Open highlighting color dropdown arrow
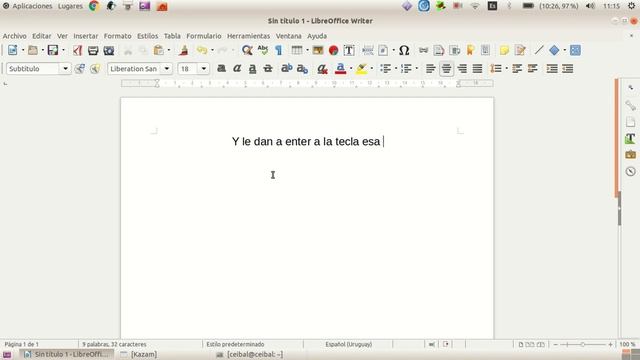This screenshot has width=640, height=360. 371,69
